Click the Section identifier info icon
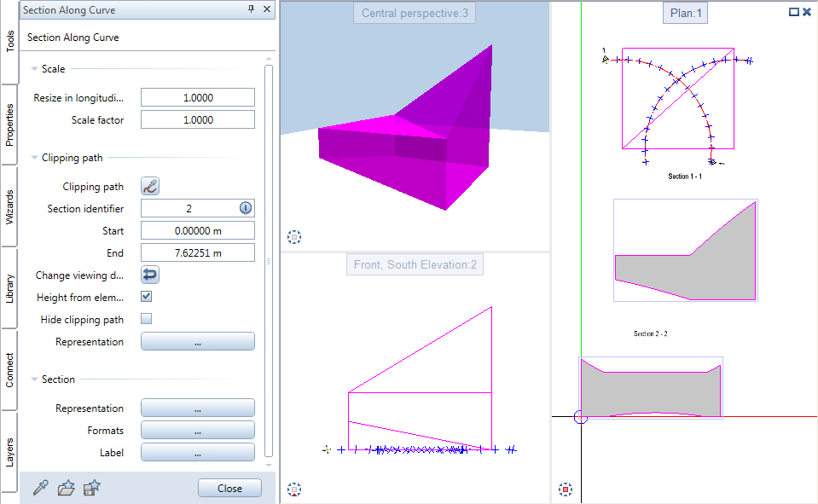818x504 pixels. pos(246,209)
